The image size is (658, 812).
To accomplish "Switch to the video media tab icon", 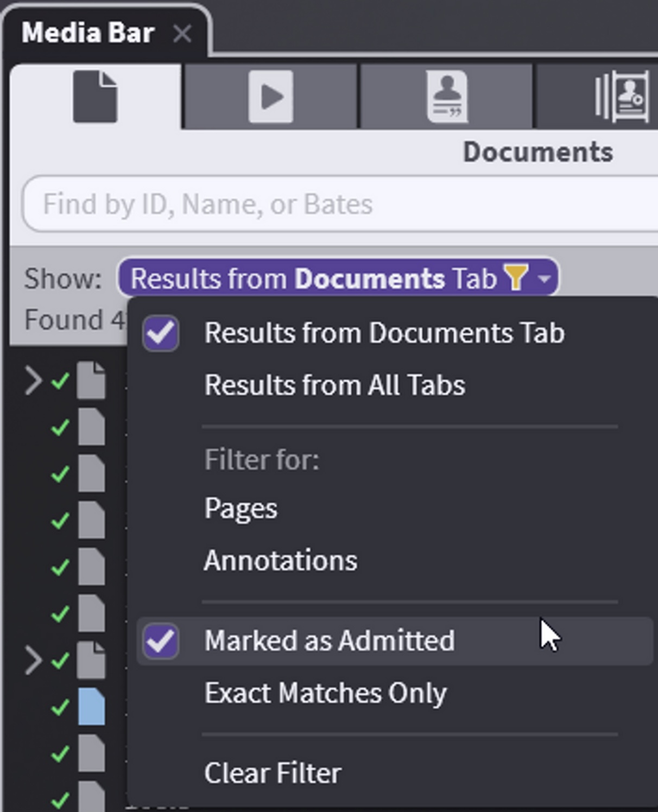I will coord(270,97).
